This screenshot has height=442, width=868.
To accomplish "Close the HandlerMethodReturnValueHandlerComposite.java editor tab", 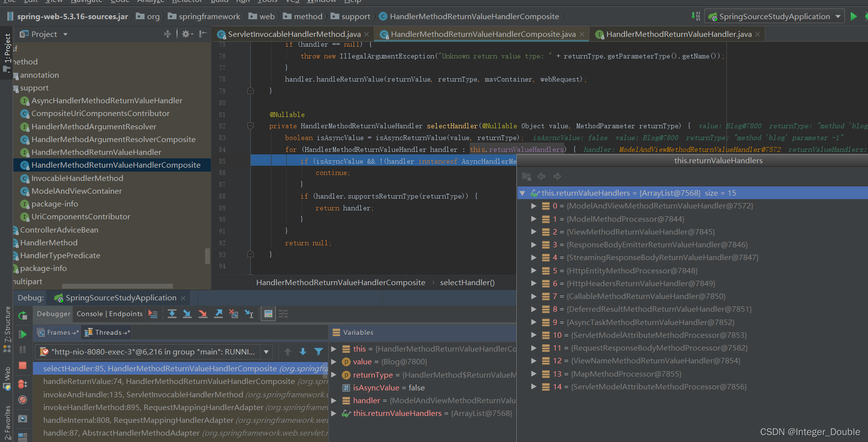I will coord(582,34).
